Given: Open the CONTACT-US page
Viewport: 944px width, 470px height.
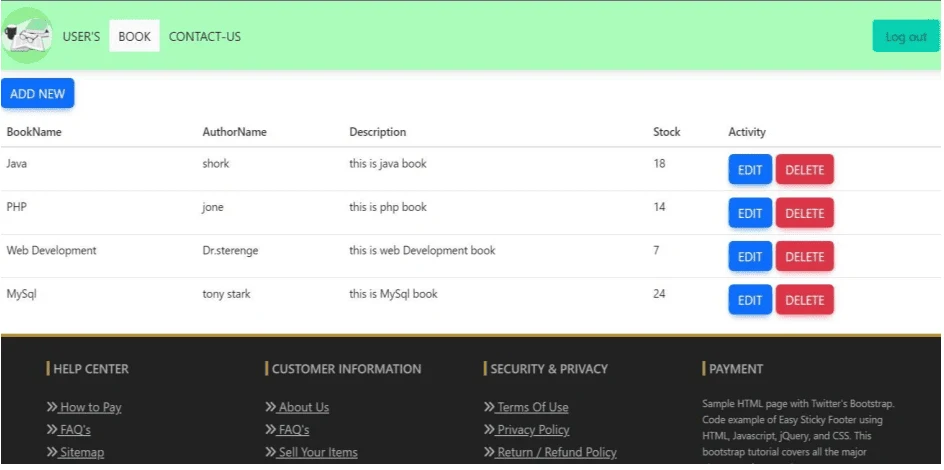Looking at the screenshot, I should (x=204, y=37).
